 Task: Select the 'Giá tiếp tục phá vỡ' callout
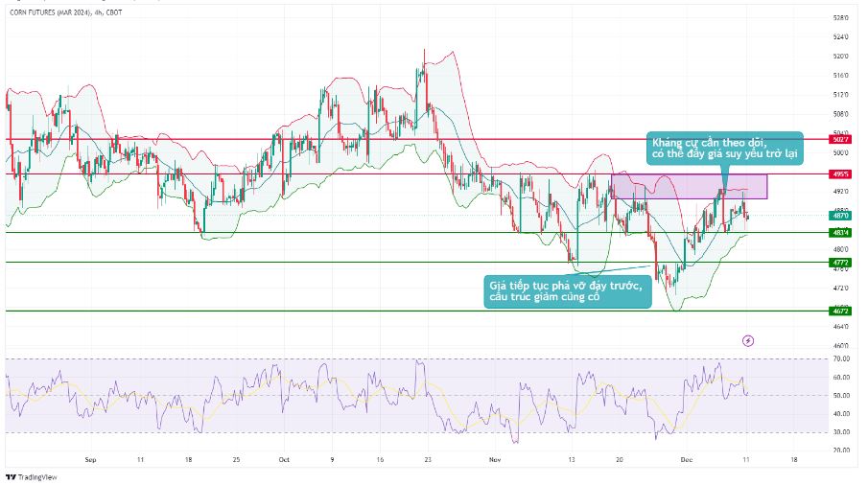click(569, 290)
